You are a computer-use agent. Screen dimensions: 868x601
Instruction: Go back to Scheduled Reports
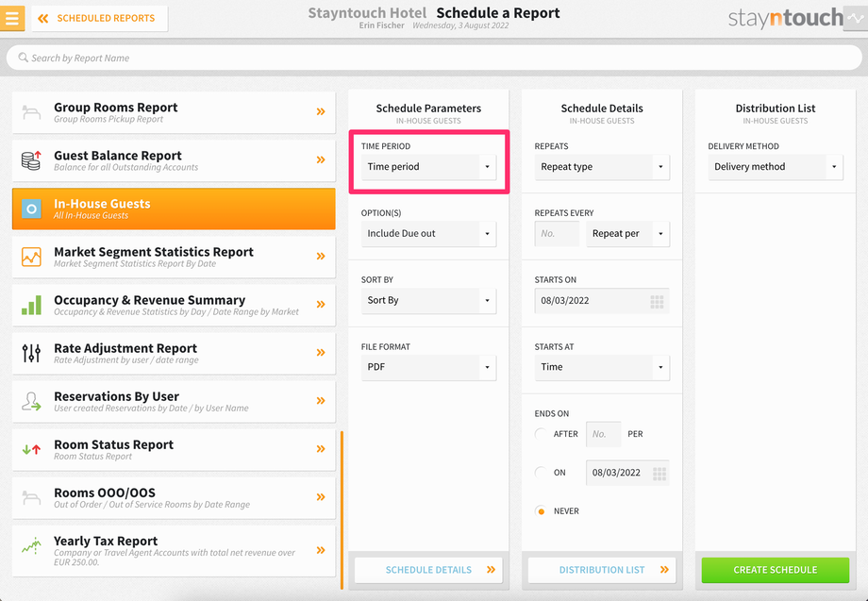click(100, 18)
